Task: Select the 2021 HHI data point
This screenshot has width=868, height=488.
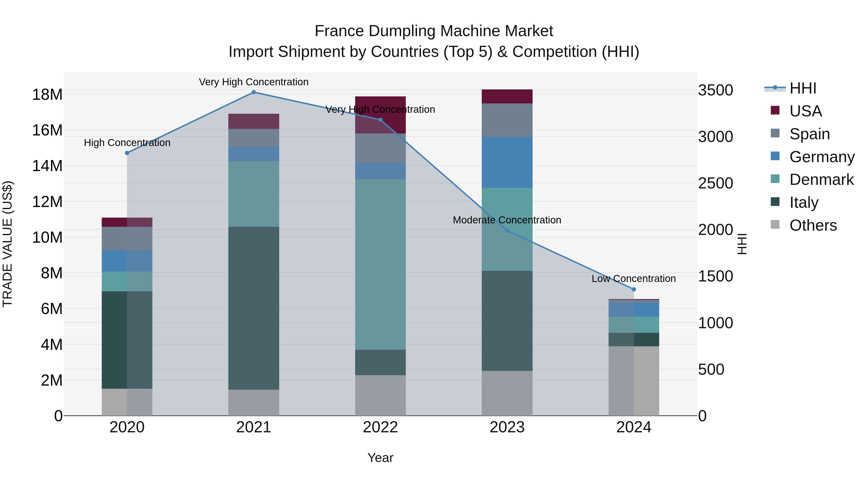Action: tap(254, 92)
